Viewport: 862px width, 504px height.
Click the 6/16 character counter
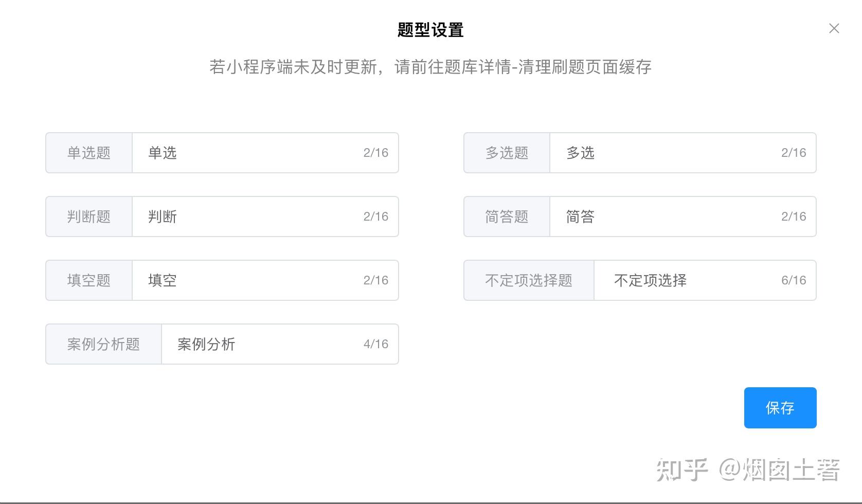pyautogui.click(x=793, y=280)
